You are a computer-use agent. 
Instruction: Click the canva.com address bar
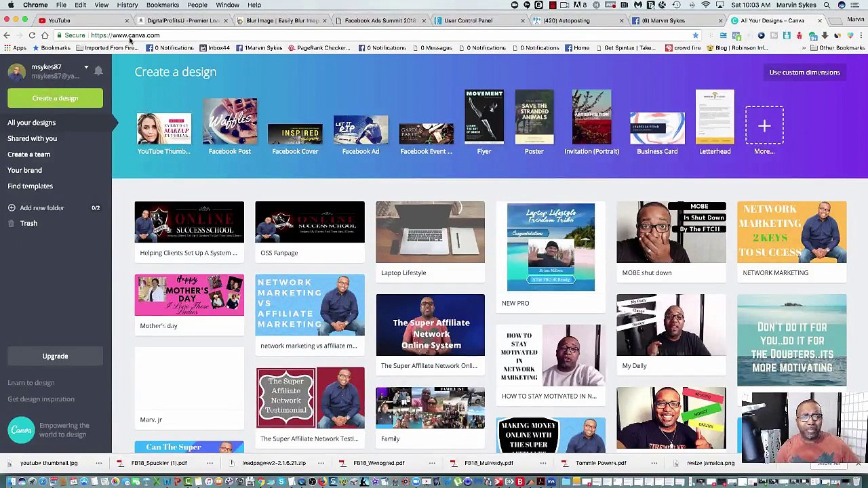(x=376, y=35)
